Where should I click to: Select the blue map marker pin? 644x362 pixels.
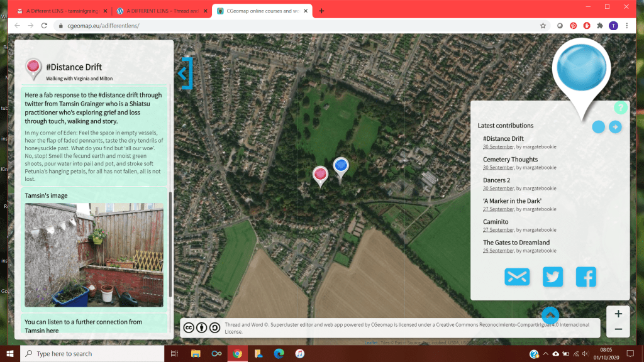341,167
